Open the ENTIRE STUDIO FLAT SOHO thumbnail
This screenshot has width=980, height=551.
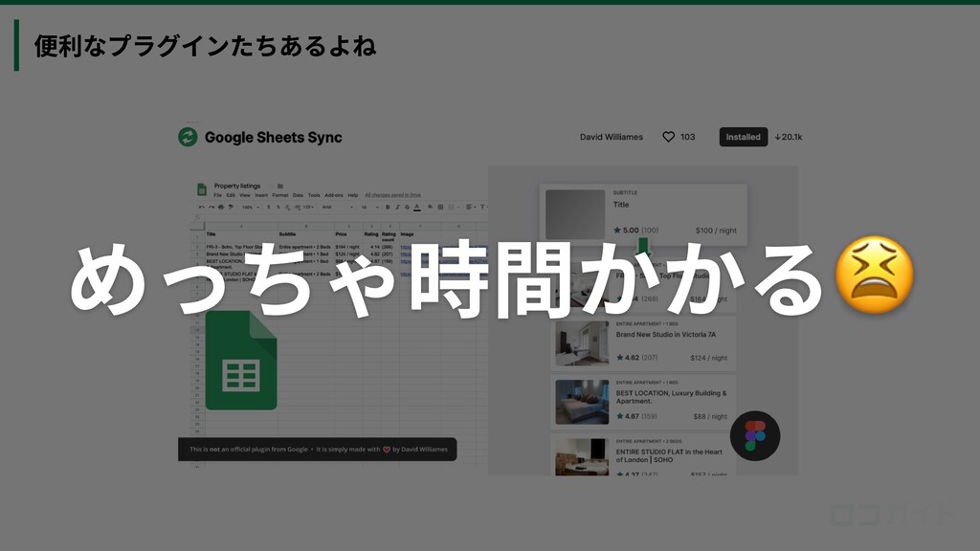[x=582, y=456]
